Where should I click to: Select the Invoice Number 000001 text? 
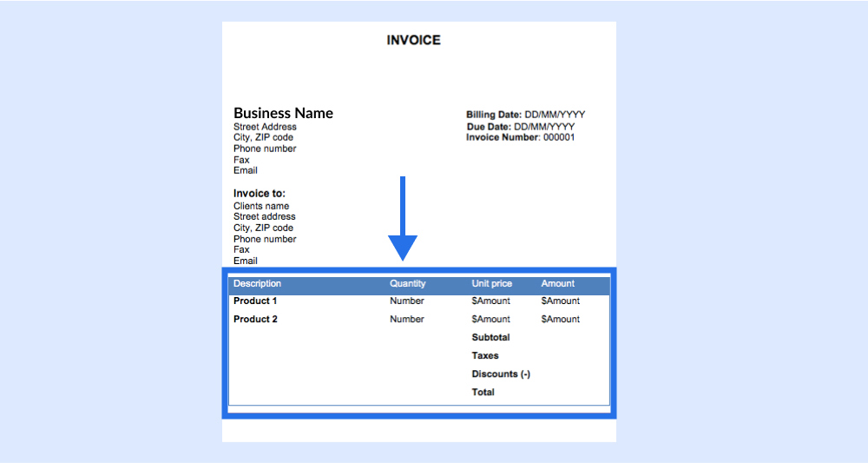coord(520,137)
